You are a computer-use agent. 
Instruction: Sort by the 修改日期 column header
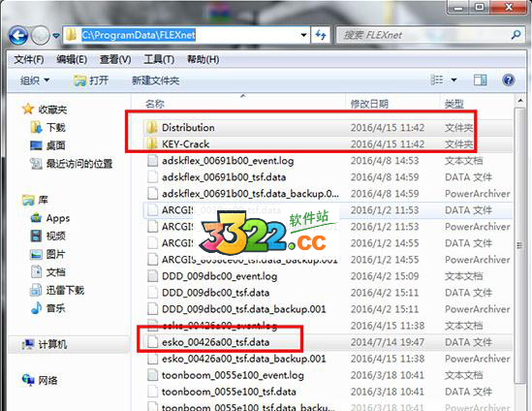pyautogui.click(x=369, y=104)
